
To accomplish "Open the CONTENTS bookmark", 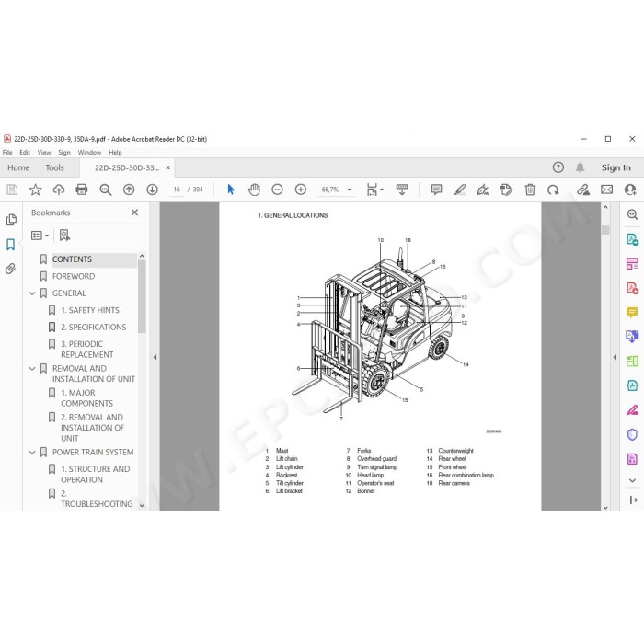I will pos(72,259).
